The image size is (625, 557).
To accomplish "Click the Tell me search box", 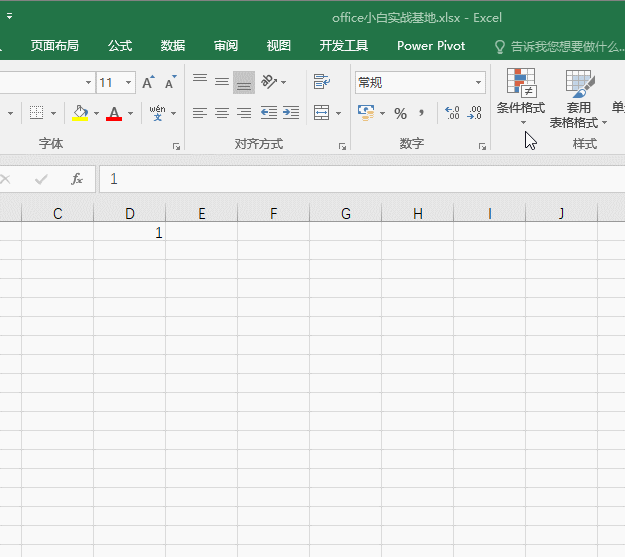I will click(x=559, y=47).
